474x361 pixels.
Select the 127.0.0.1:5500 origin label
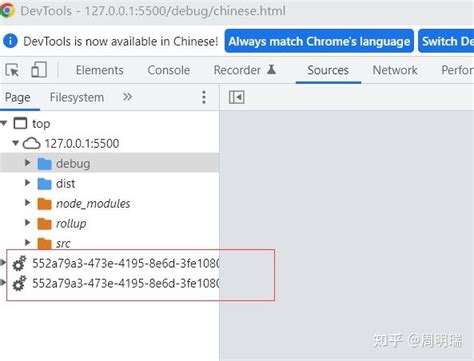coord(82,144)
